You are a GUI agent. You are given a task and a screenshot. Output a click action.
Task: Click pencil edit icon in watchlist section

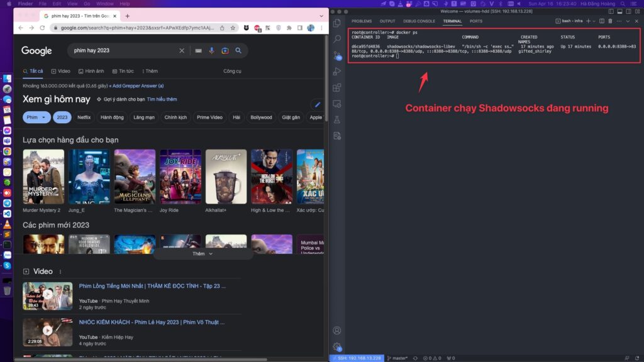pos(318,105)
